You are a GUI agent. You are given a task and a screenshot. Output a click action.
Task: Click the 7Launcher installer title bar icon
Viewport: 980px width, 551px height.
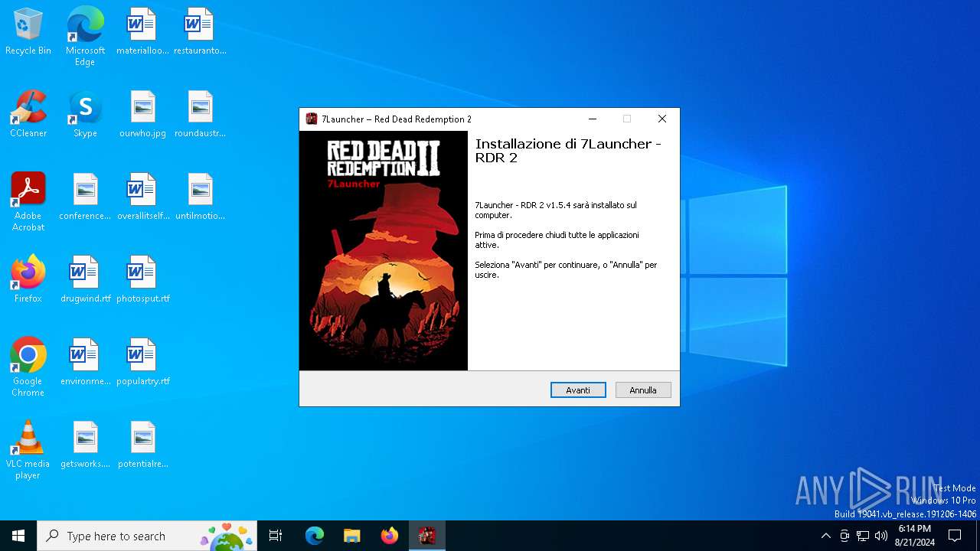pyautogui.click(x=312, y=119)
